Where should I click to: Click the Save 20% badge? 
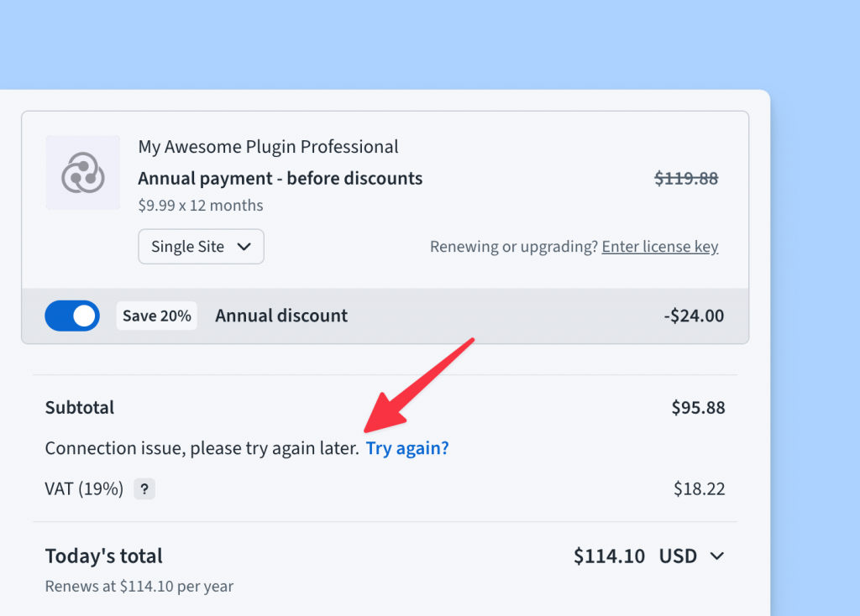click(156, 316)
